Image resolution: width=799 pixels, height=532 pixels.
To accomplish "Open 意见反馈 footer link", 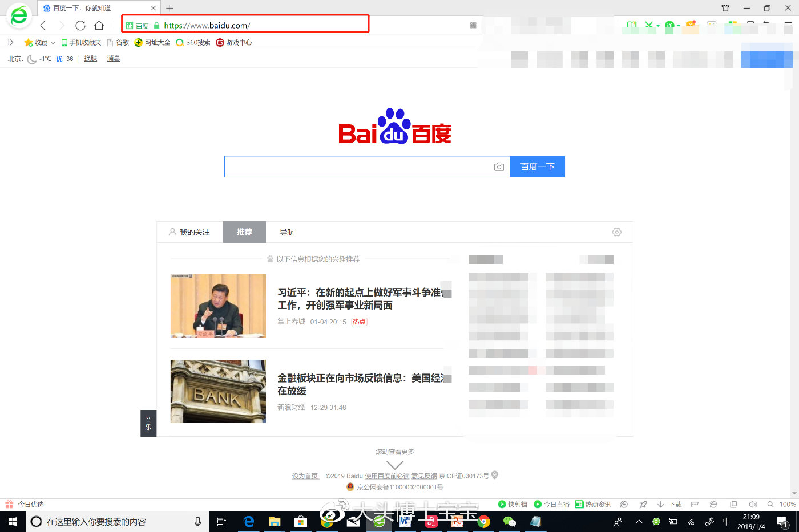I will [x=424, y=476].
